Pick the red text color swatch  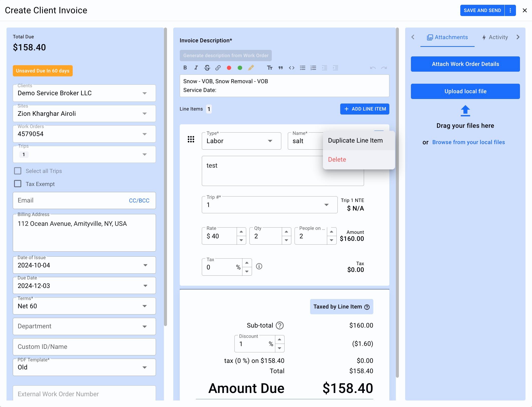tap(229, 68)
